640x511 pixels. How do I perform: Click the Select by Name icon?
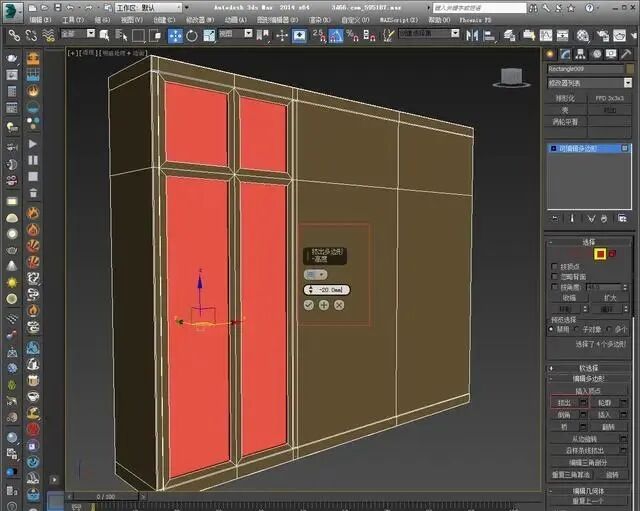tap(121, 36)
